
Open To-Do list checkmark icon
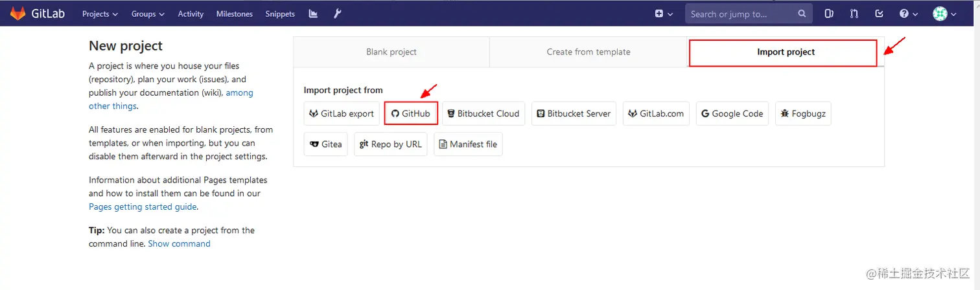pyautogui.click(x=879, y=14)
